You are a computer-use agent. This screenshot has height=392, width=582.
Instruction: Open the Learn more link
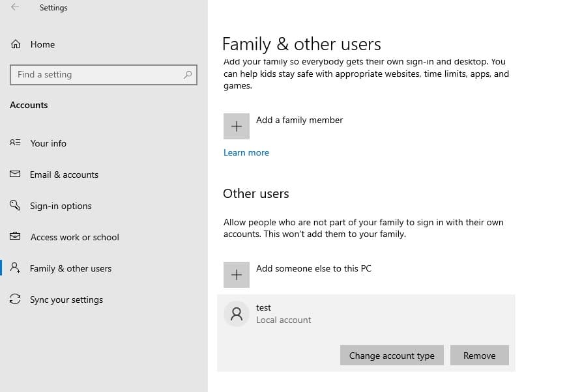[x=246, y=152]
